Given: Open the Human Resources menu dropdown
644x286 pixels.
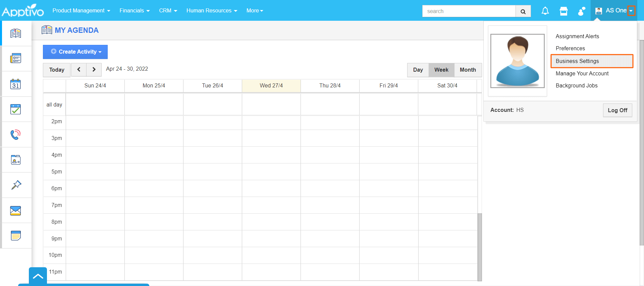Looking at the screenshot, I should click(x=212, y=11).
